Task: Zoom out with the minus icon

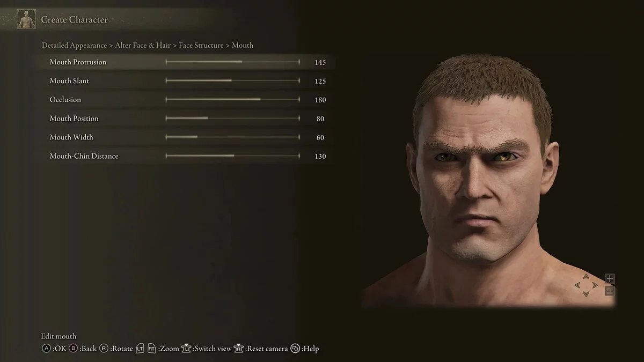Action: coord(610,292)
